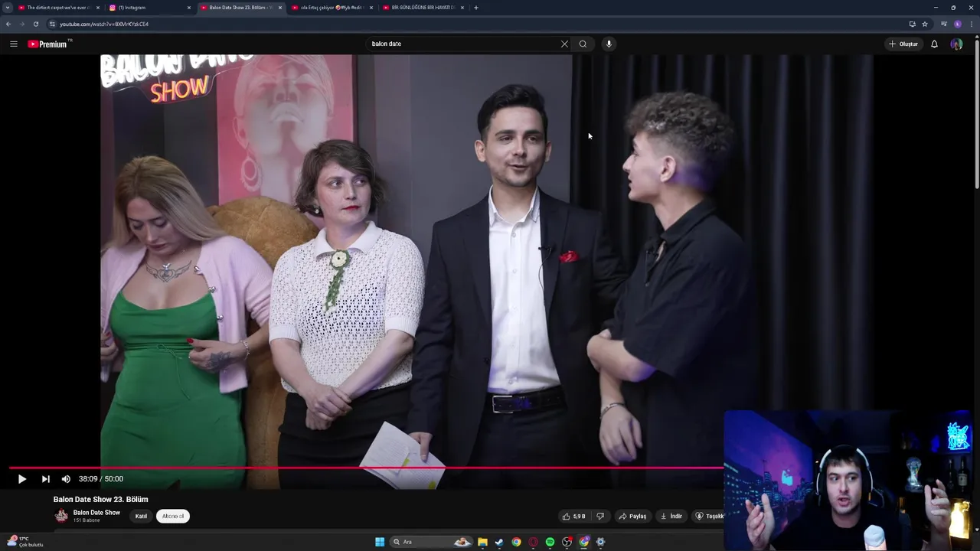Open Steam from taskbar

[499, 542]
